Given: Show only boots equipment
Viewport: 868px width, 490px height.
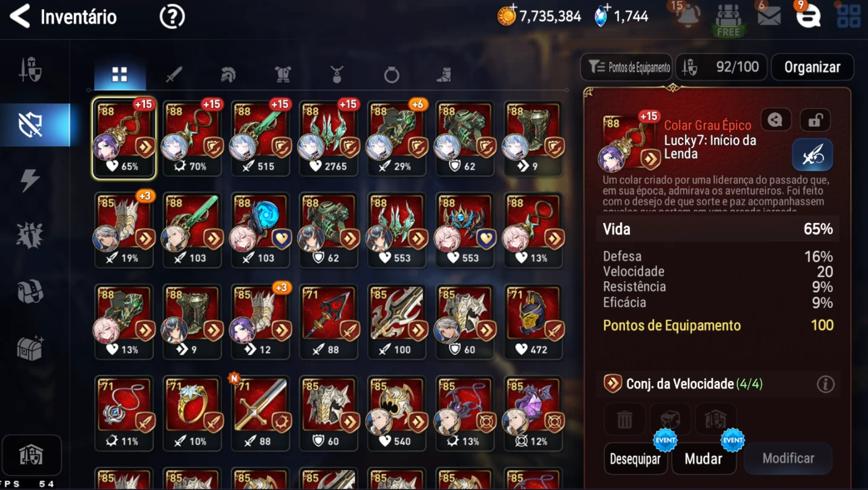Looking at the screenshot, I should coord(443,75).
